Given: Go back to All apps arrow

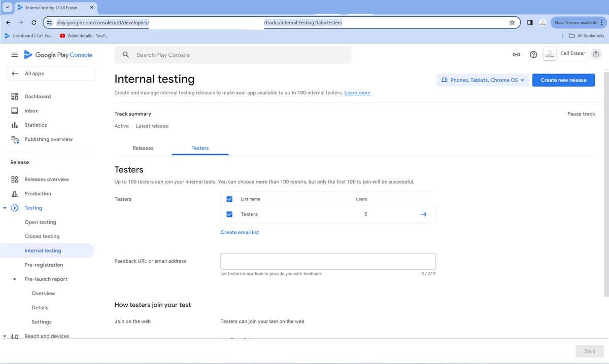Looking at the screenshot, I should (15, 74).
